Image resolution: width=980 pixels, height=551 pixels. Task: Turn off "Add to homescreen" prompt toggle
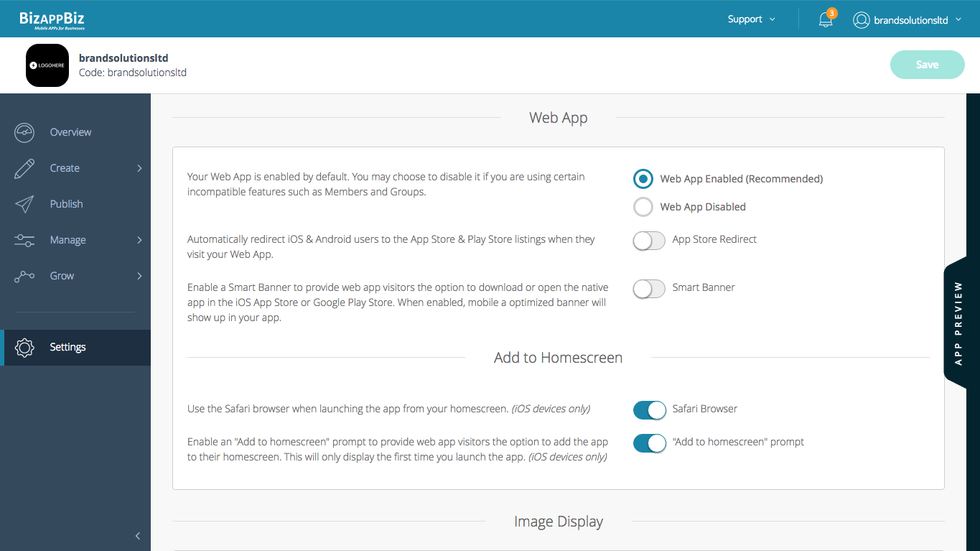(x=649, y=443)
